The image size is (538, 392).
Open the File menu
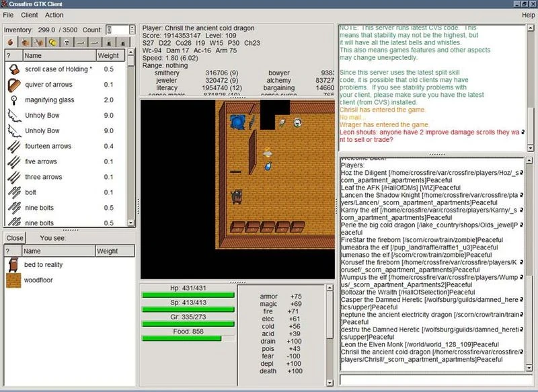click(x=9, y=14)
